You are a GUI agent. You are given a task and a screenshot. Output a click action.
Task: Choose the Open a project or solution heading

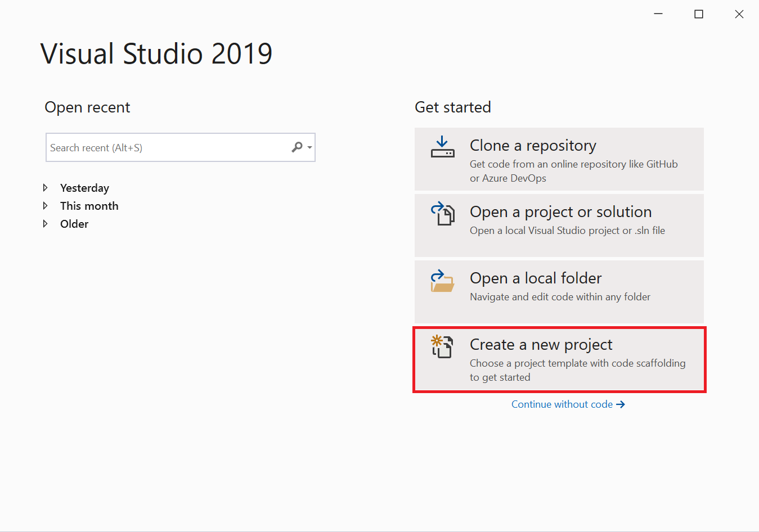[x=560, y=212]
